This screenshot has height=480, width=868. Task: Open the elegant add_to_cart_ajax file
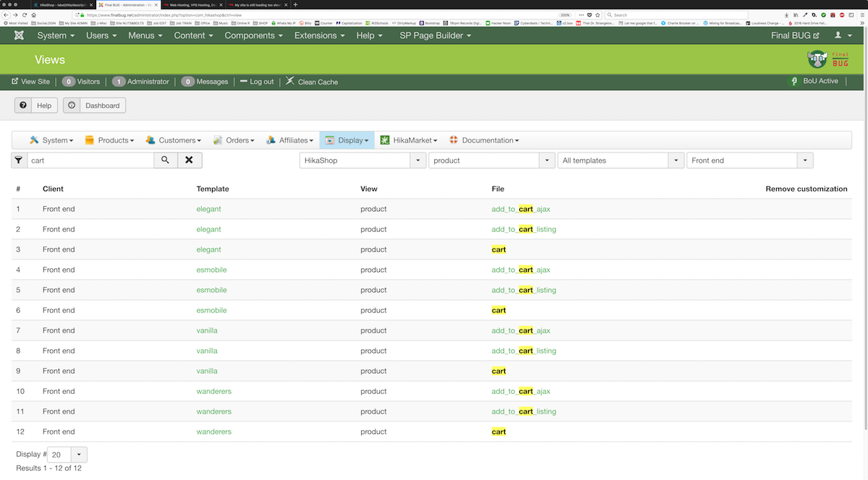521,209
